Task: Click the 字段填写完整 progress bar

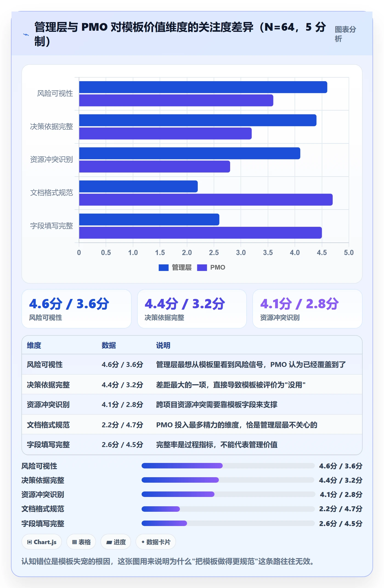Action: click(228, 523)
